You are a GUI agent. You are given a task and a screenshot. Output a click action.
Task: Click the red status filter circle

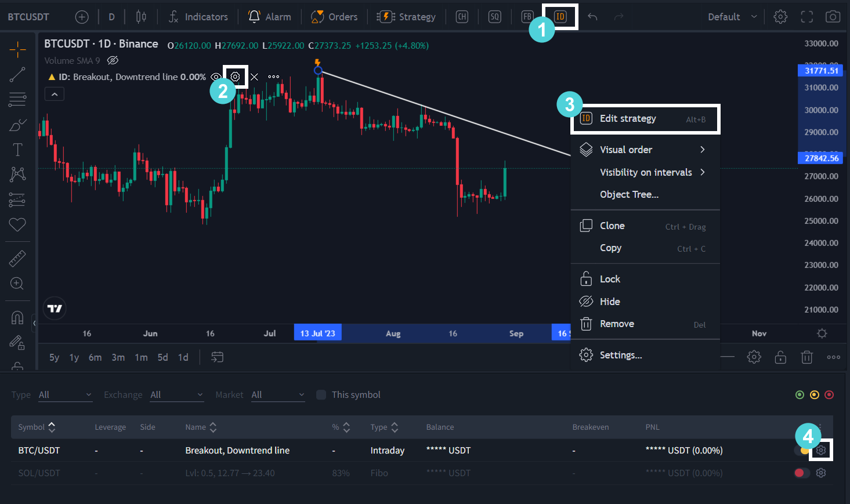coord(829,395)
